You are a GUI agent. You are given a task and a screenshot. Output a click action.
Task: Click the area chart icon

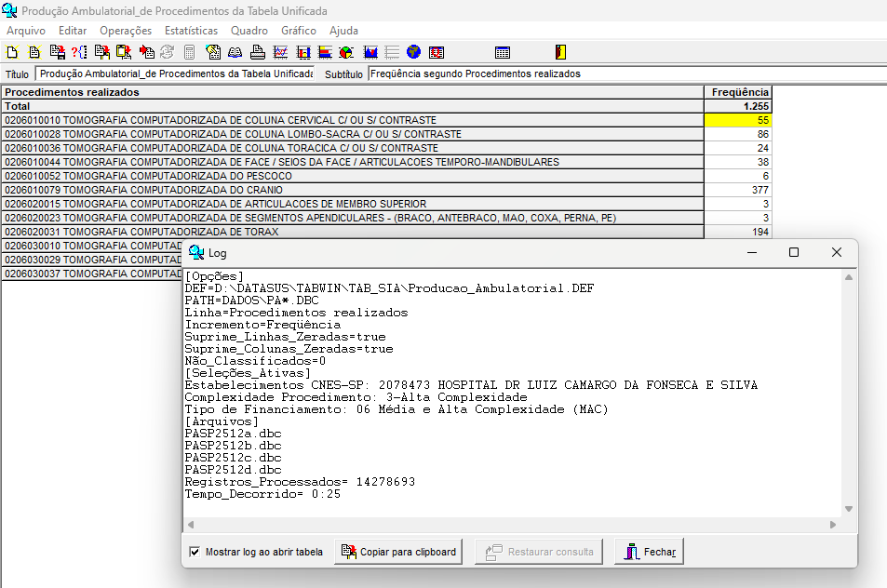coord(370,53)
